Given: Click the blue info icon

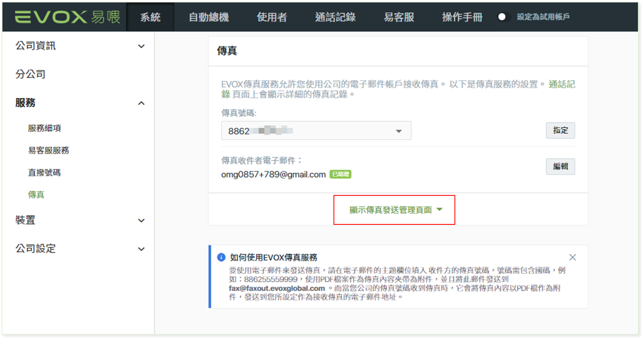Looking at the screenshot, I should (221, 257).
